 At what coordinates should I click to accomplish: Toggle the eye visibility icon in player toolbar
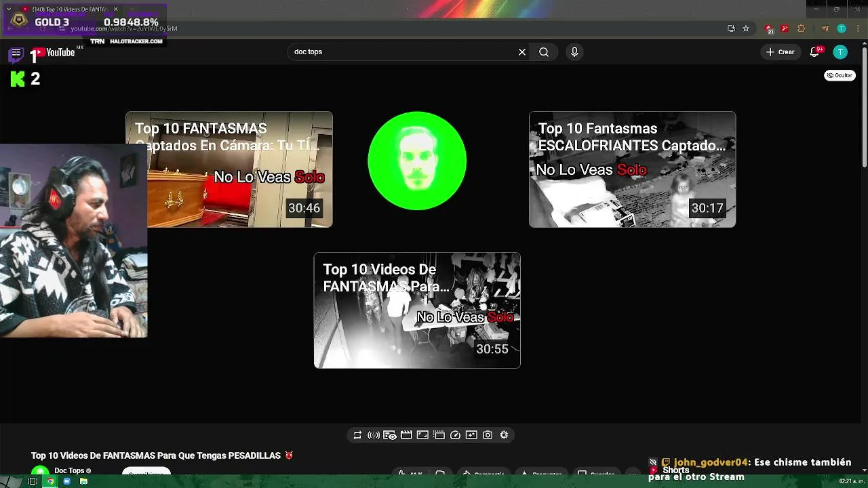click(x=390, y=435)
